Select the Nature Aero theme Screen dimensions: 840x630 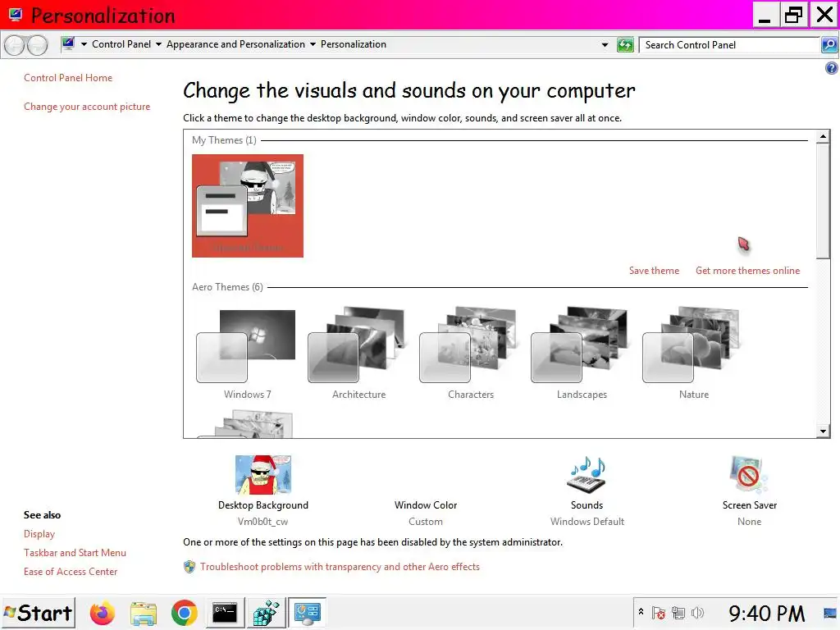tap(693, 354)
